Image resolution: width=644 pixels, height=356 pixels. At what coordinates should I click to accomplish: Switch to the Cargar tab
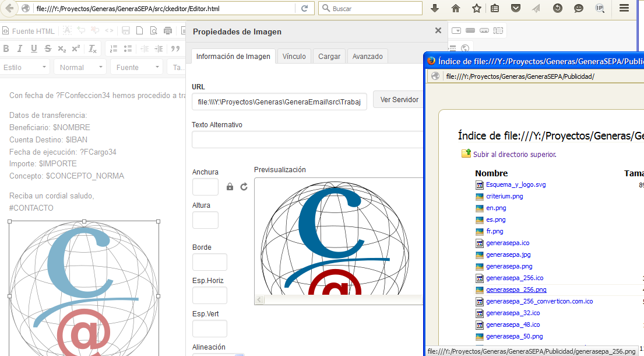pos(329,57)
